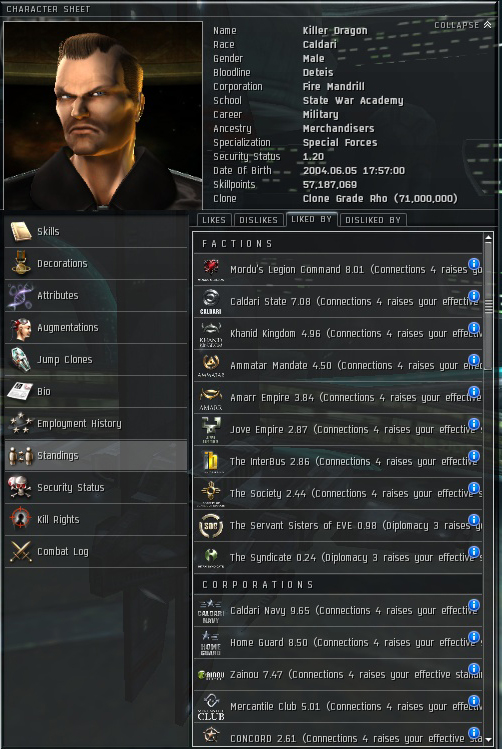Viewport: 502px width, 749px height.
Task: Click the scrollbar up arrow
Action: [x=488, y=237]
